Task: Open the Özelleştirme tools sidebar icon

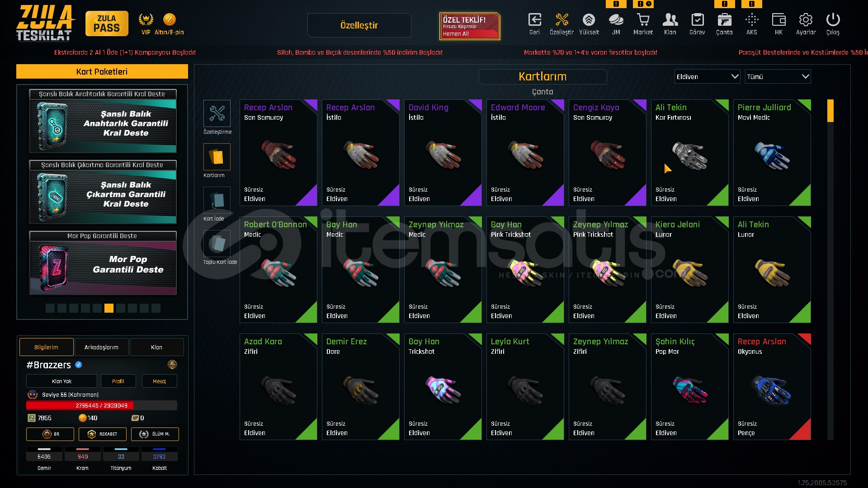Action: 217,113
